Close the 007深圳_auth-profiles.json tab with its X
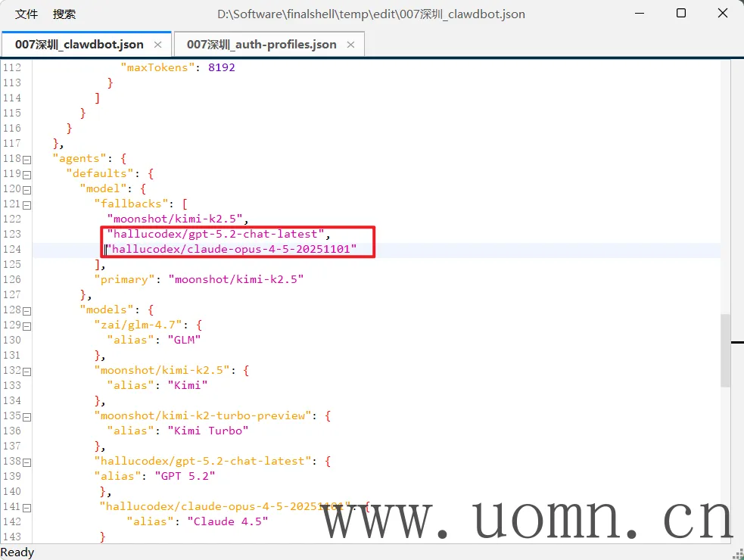 pyautogui.click(x=351, y=45)
